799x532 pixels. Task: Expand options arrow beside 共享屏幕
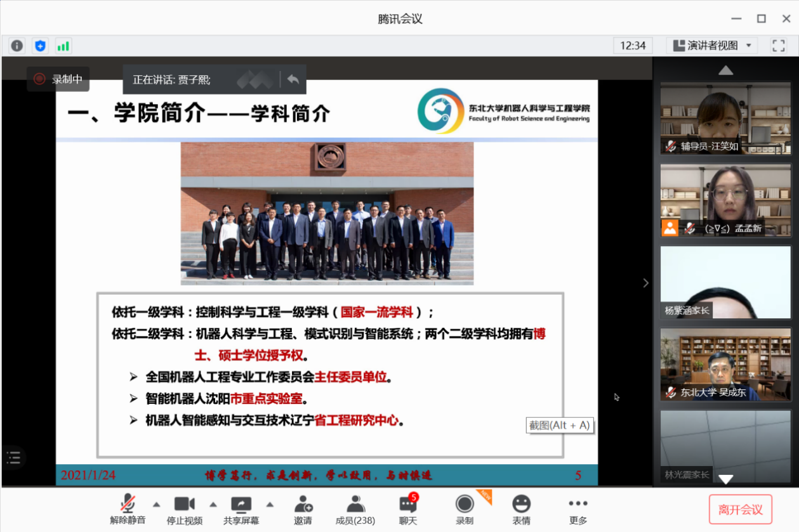pyautogui.click(x=270, y=505)
